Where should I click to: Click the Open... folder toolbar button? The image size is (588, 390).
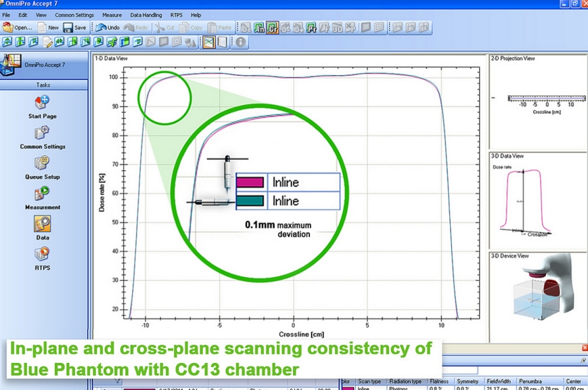pyautogui.click(x=17, y=27)
